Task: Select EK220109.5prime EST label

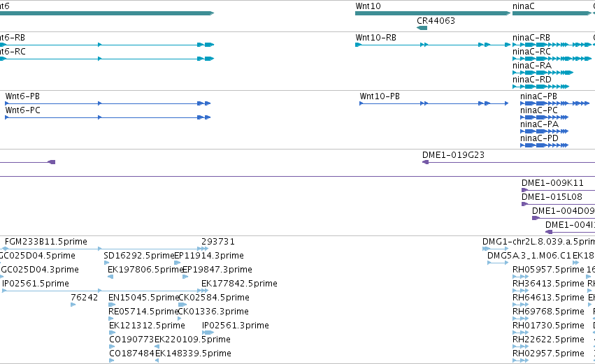Action: click(192, 340)
